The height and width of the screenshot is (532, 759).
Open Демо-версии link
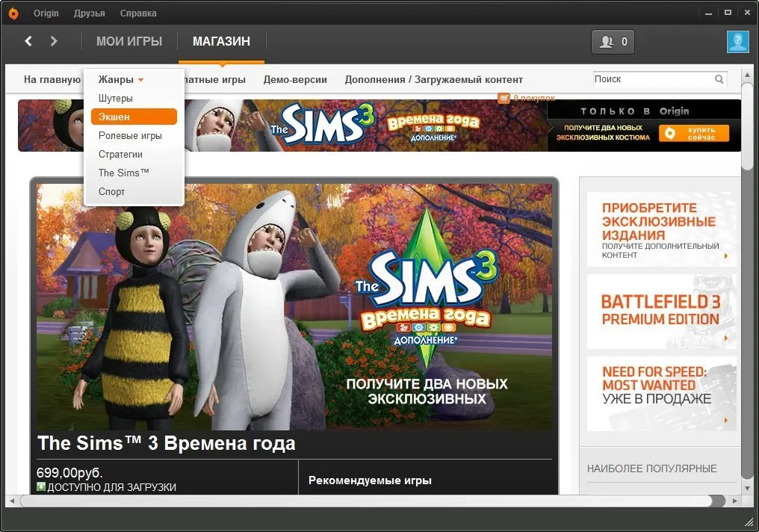coord(295,79)
